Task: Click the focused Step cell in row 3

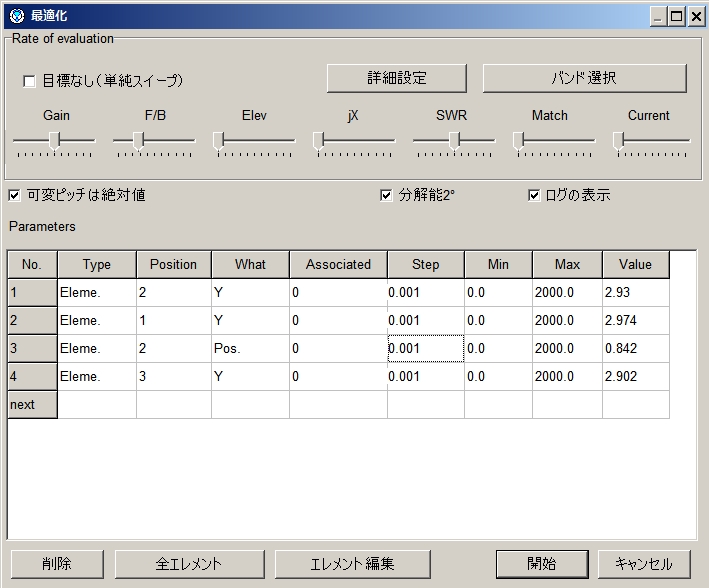Action: (425, 349)
